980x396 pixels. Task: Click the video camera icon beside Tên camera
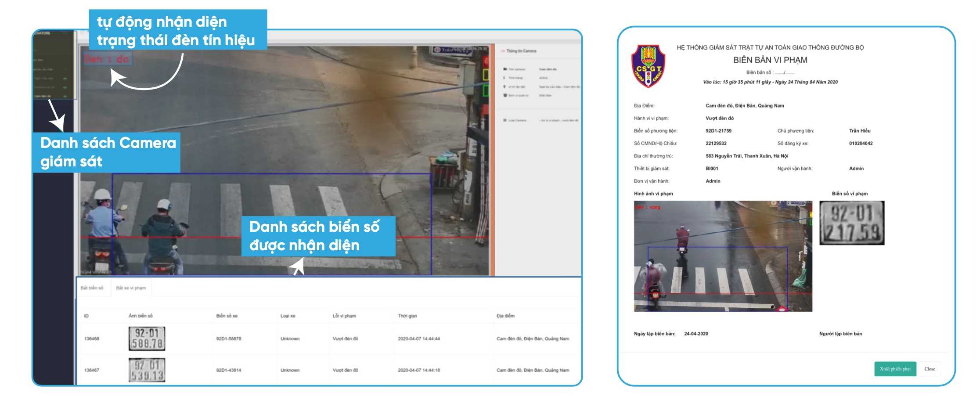click(505, 69)
